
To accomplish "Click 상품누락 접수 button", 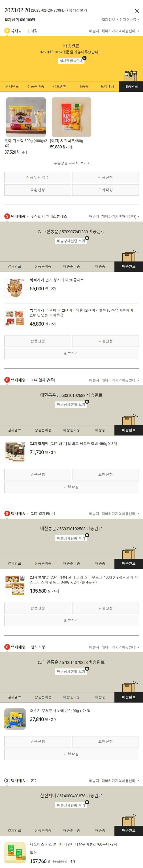I will [x=38, y=178].
